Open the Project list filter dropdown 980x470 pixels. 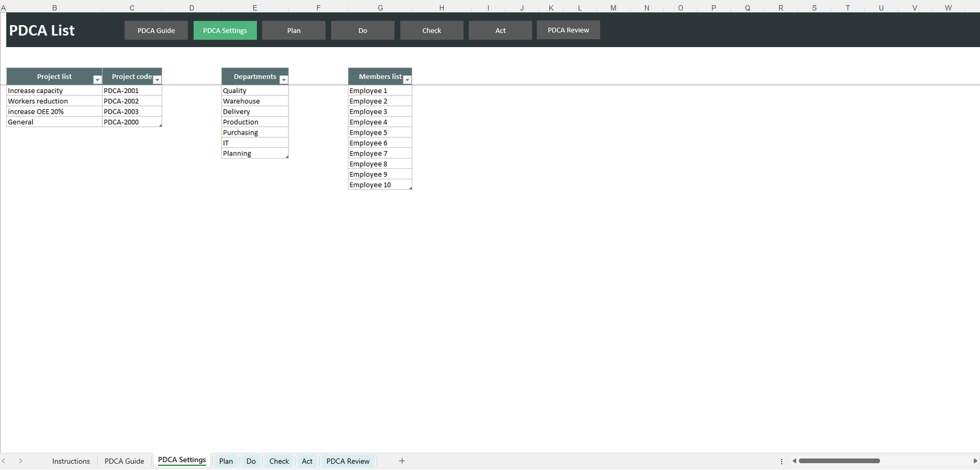coord(97,80)
